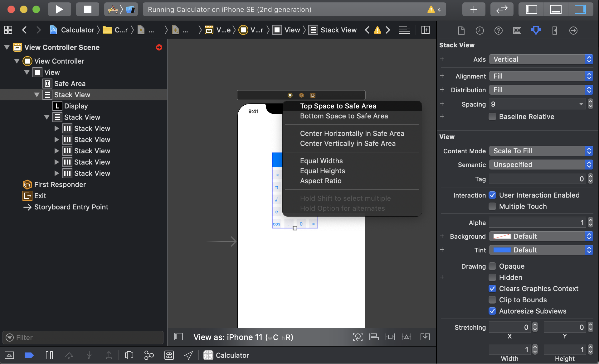Click the Background color swatch

click(x=502, y=236)
